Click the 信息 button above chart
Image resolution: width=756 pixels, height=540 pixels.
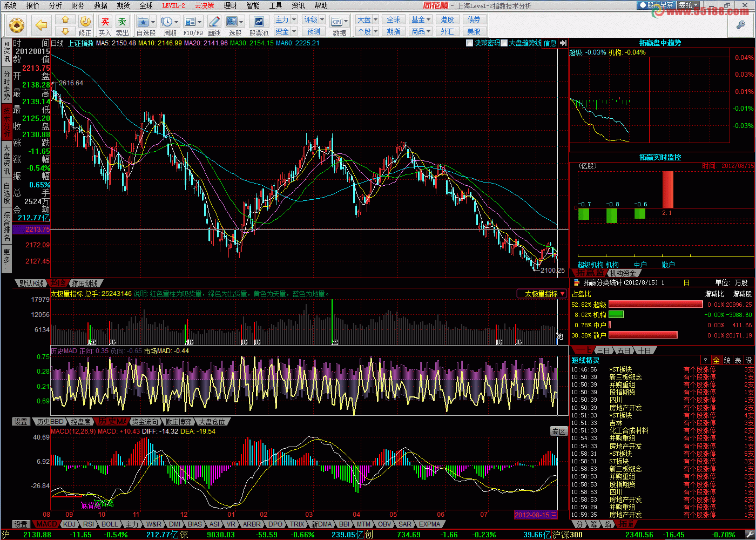(x=550, y=43)
